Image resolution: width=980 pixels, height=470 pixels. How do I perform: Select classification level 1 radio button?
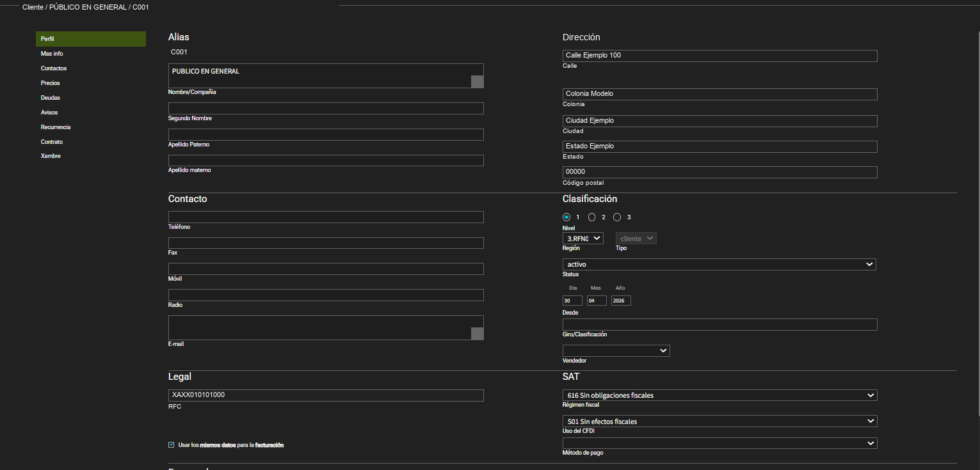tap(566, 217)
